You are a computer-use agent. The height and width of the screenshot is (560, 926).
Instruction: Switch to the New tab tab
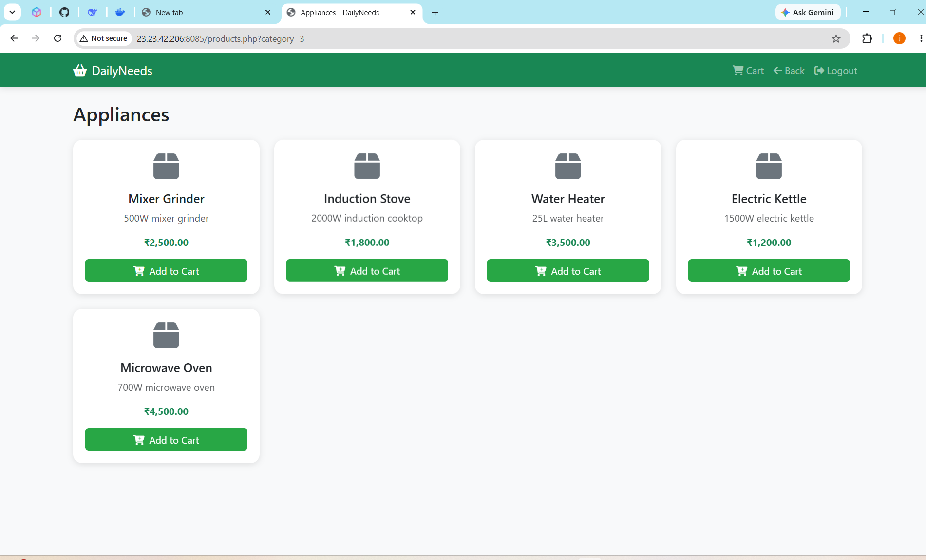pyautogui.click(x=207, y=12)
